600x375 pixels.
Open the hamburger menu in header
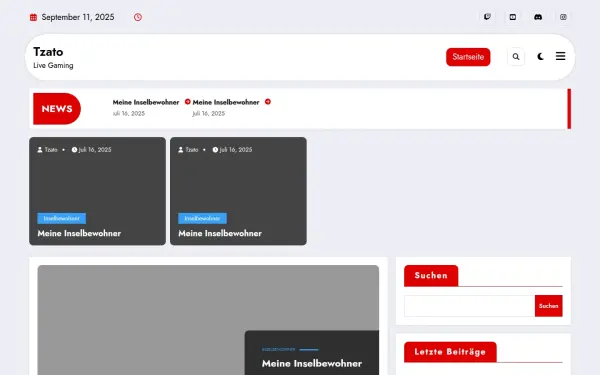coord(561,56)
